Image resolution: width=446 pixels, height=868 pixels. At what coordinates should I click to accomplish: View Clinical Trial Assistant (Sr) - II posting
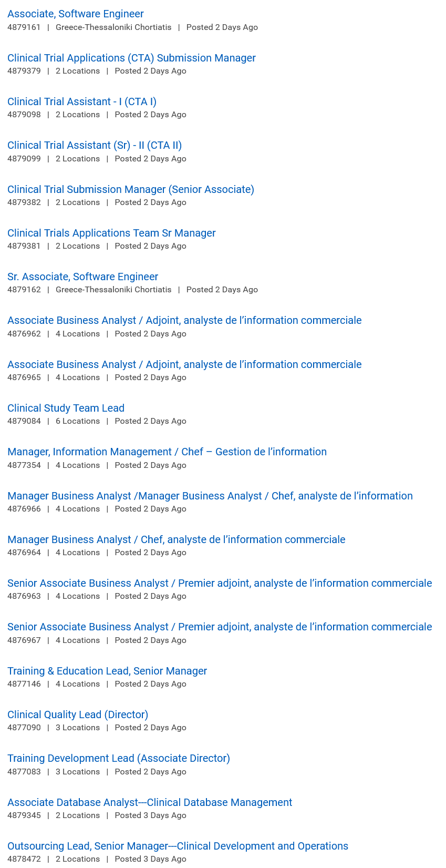coord(95,146)
